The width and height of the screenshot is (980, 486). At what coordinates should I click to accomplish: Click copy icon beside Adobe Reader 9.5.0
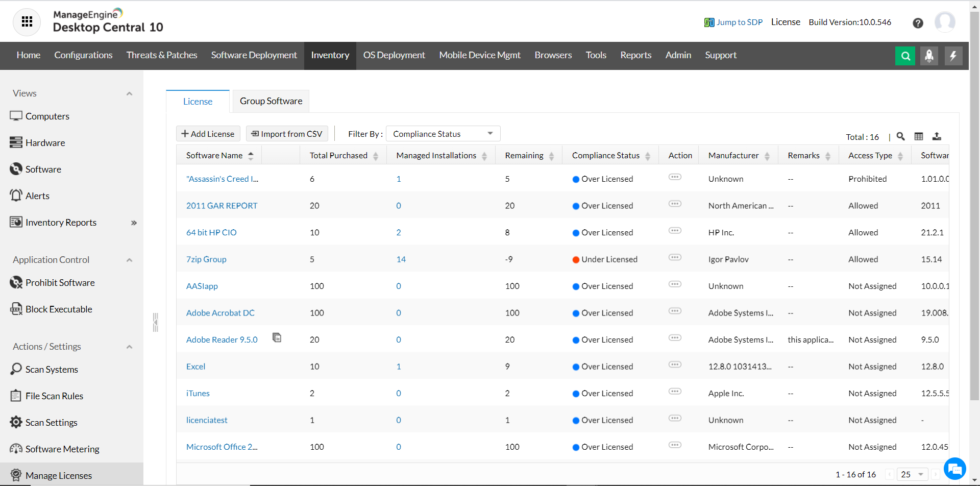click(x=277, y=337)
